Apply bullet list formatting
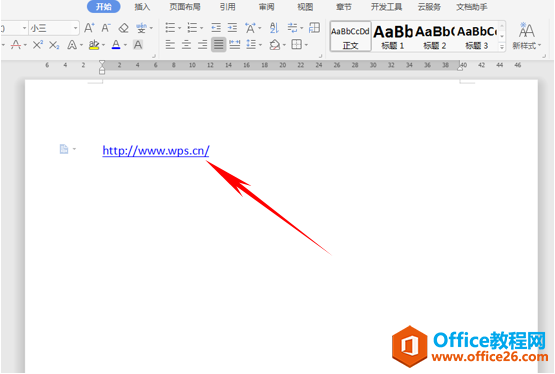555x374 pixels. click(x=171, y=28)
